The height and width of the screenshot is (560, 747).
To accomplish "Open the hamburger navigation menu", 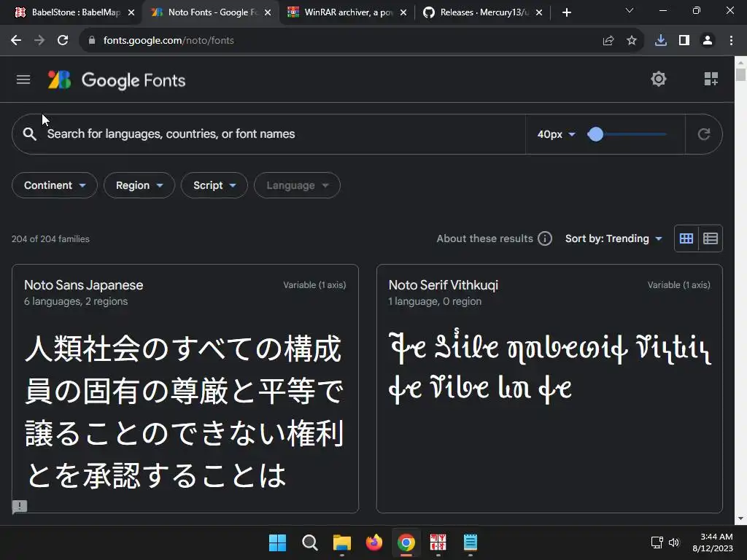I will point(23,79).
